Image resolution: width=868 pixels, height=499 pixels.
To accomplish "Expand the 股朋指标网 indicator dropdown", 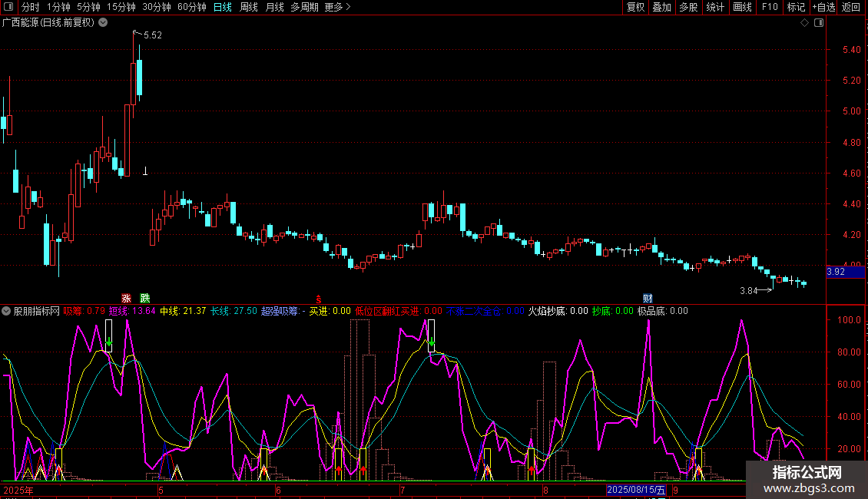I will (6, 311).
